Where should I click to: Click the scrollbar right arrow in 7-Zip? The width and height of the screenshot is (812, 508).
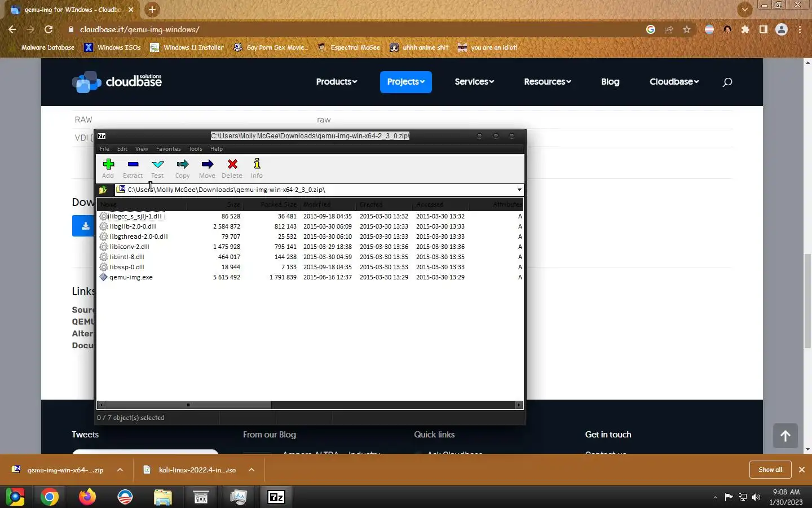tap(519, 405)
